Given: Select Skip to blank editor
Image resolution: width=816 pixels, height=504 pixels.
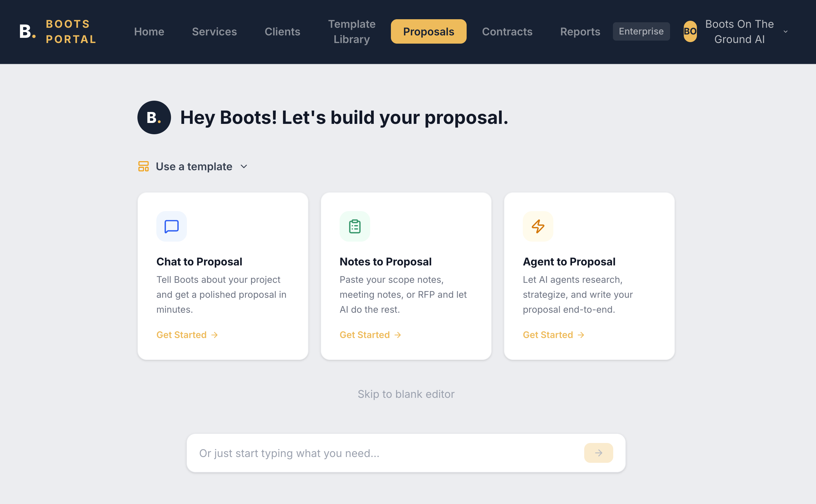Looking at the screenshot, I should coord(406,394).
